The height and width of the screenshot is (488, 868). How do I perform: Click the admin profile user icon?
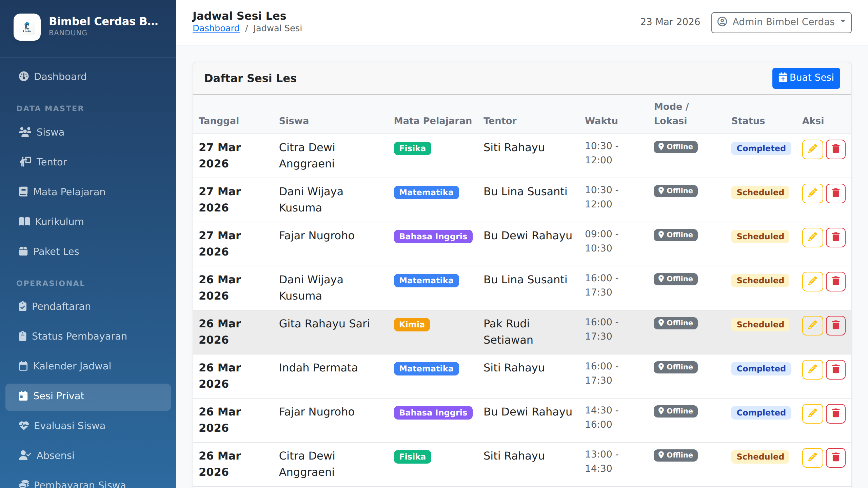722,22
